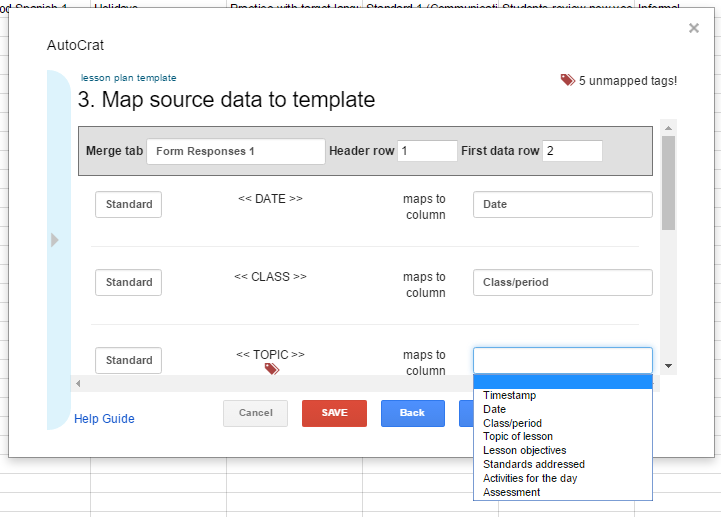Open the Standard dropdown for DATE tag
Image resolution: width=721 pixels, height=517 pixels.
128,204
